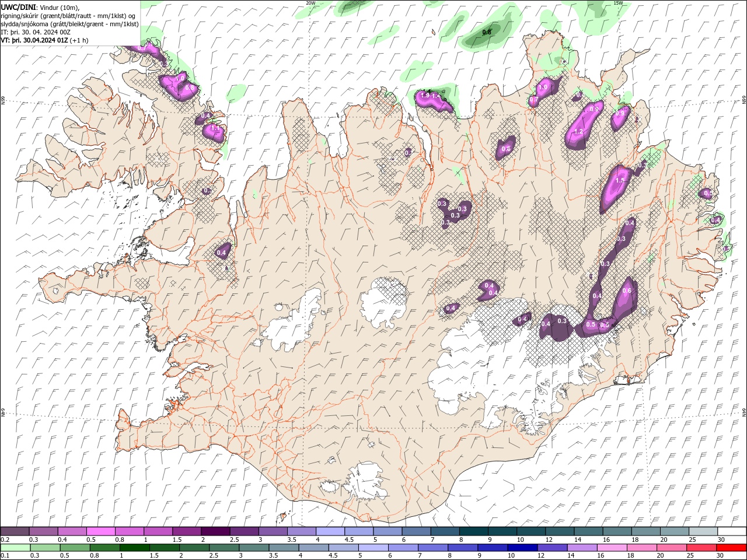Viewport: 747px width, 560px height.
Task: Click bright pink upper swatch between 0.5 and 0.8
Action: point(100,531)
